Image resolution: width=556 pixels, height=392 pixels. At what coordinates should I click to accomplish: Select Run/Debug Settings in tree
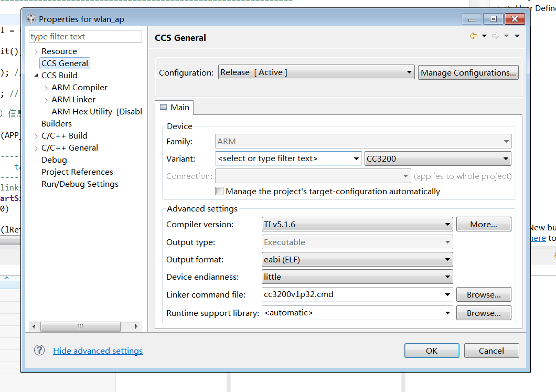pos(80,184)
